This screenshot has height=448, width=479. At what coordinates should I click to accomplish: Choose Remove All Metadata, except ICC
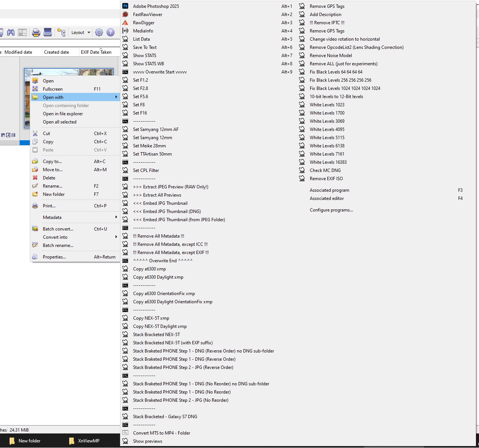[208, 244]
